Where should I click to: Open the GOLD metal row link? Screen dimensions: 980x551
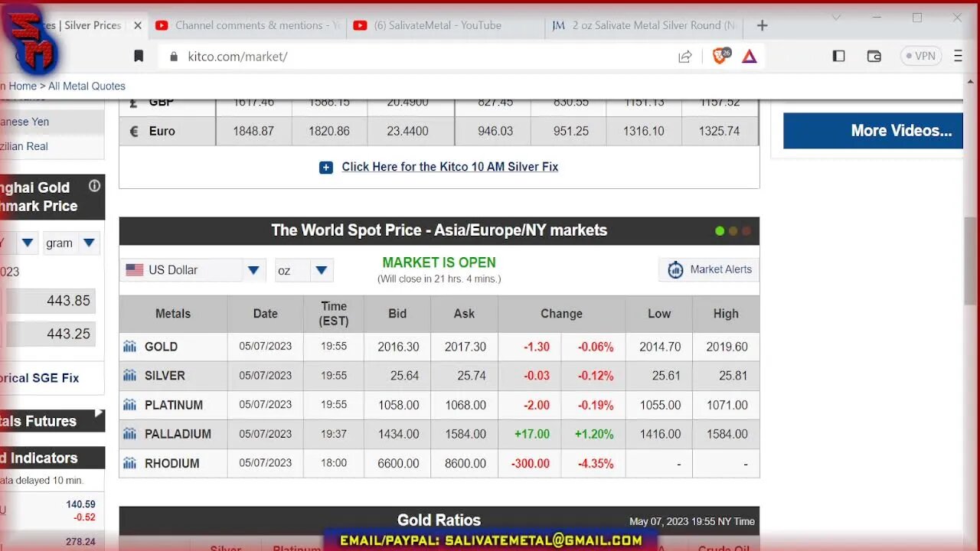[x=161, y=347]
